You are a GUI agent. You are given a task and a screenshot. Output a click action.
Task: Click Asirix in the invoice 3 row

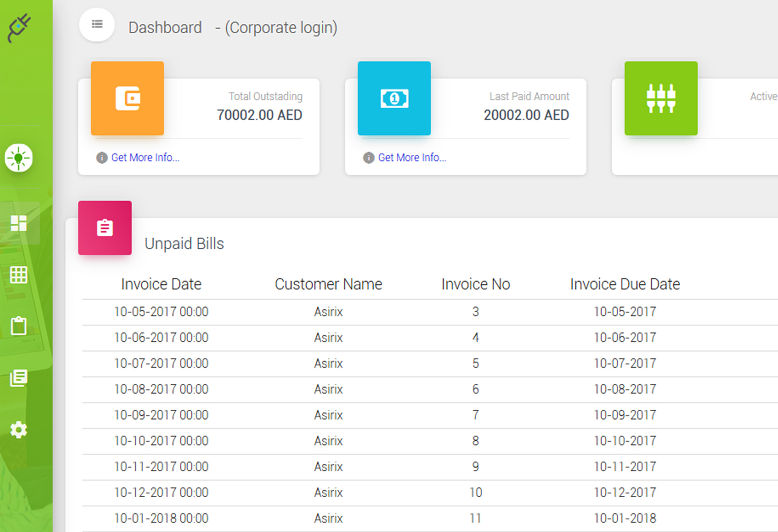point(328,312)
